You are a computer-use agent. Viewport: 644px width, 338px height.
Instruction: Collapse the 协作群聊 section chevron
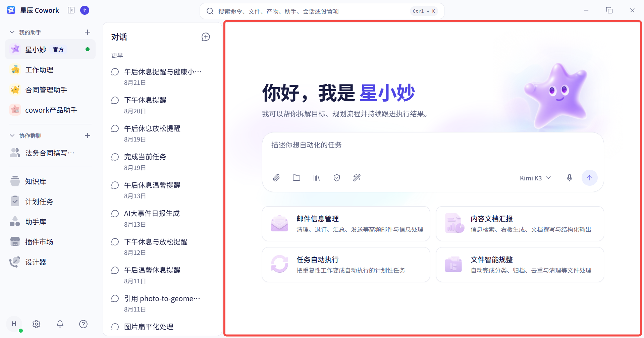(x=12, y=135)
